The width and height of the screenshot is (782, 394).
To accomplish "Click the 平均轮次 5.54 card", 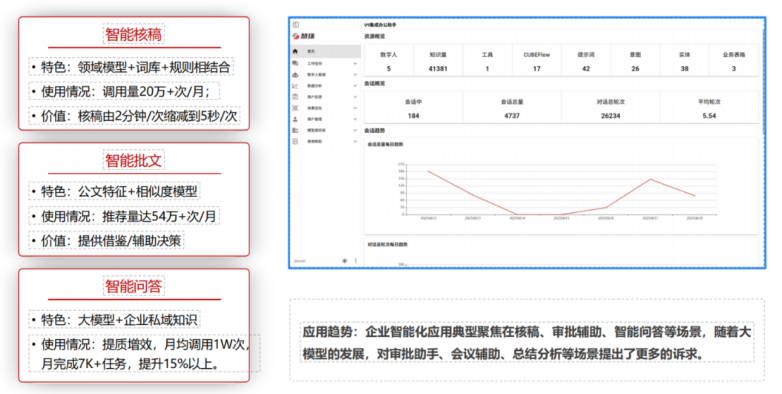I will (709, 108).
